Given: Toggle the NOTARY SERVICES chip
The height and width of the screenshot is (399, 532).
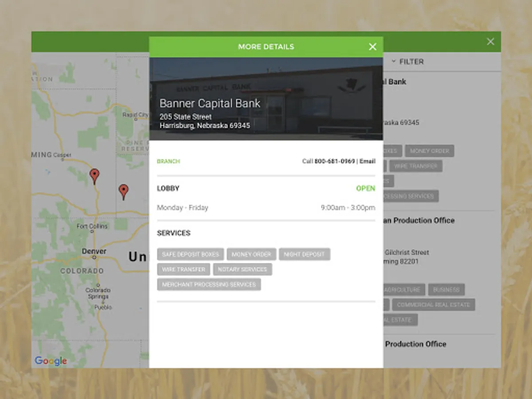Looking at the screenshot, I should 243,269.
